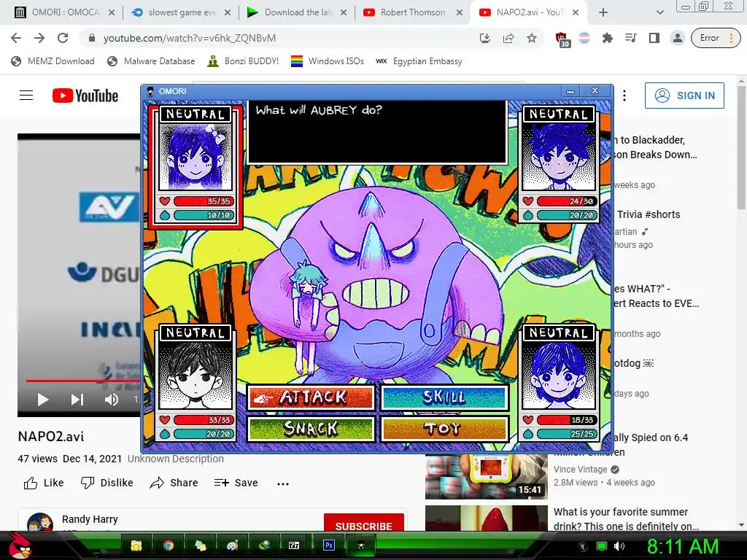
Task: Seek on the red video progress bar
Action: (83, 381)
